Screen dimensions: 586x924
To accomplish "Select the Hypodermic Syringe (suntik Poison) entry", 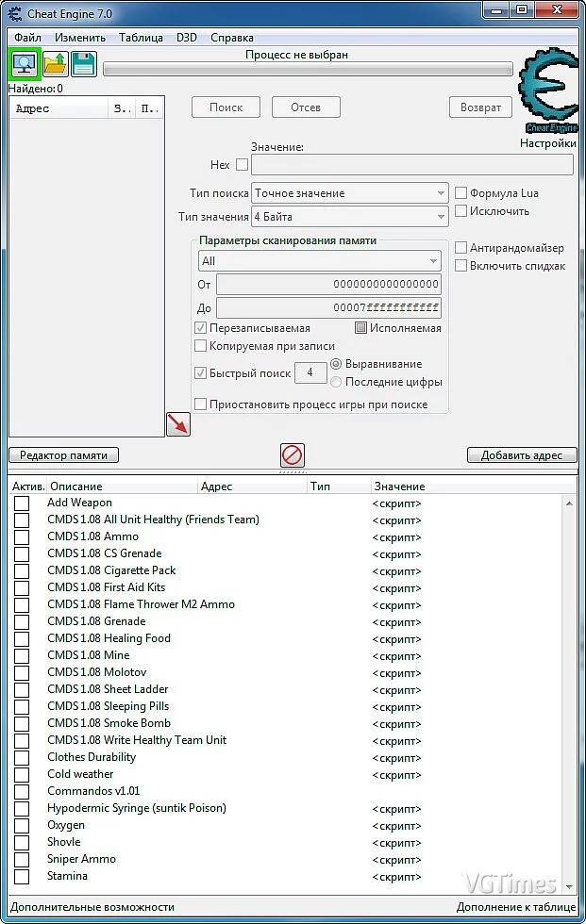I will click(x=137, y=808).
